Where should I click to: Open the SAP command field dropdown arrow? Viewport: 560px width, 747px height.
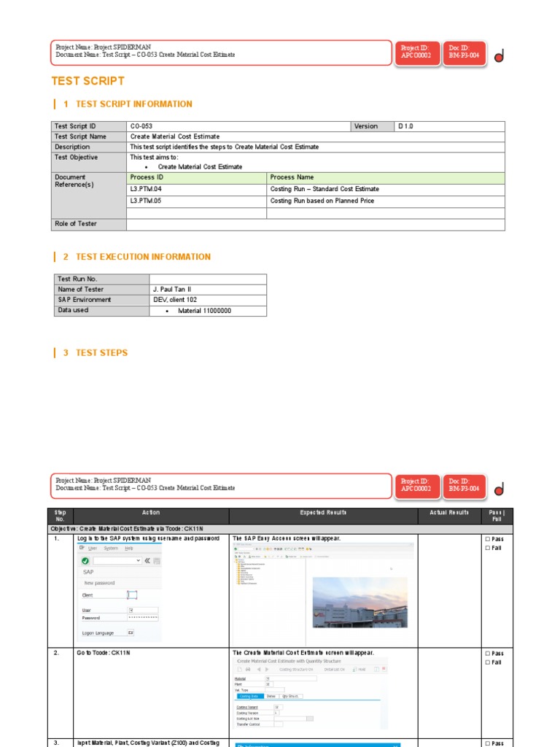pyautogui.click(x=138, y=561)
